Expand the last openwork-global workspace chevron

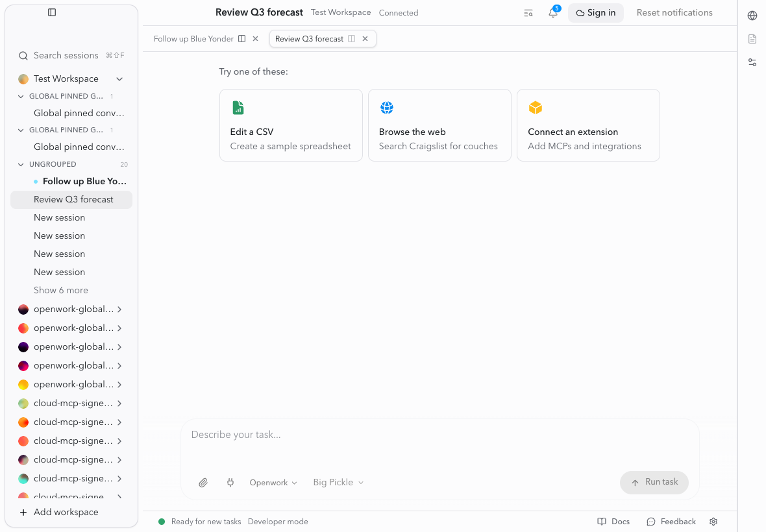tap(119, 385)
